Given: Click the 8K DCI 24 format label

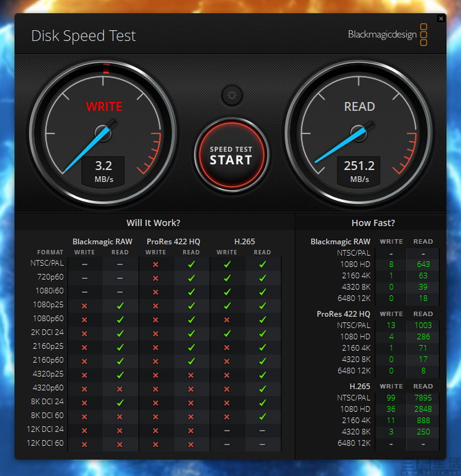Looking at the screenshot, I should pyautogui.click(x=47, y=401).
